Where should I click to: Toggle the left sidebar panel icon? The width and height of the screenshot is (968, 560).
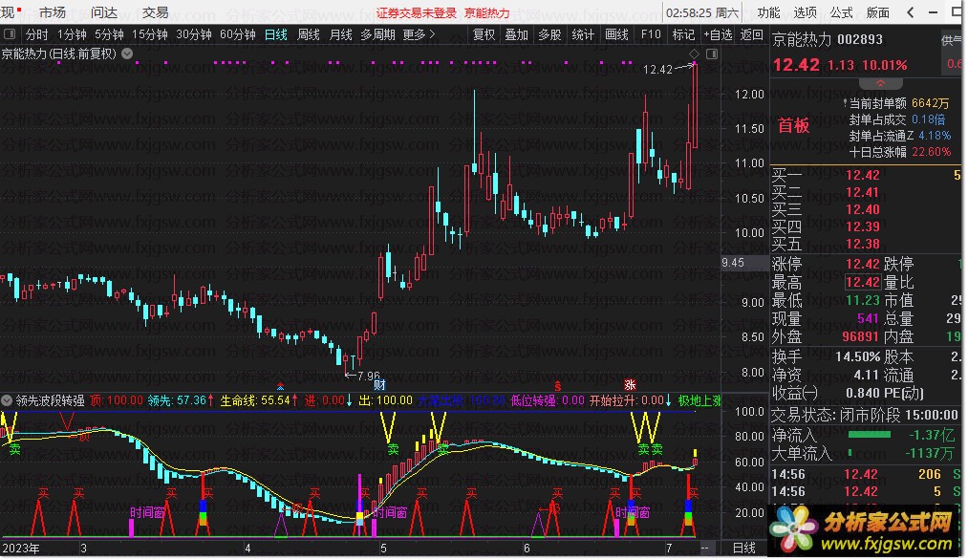click(9, 34)
